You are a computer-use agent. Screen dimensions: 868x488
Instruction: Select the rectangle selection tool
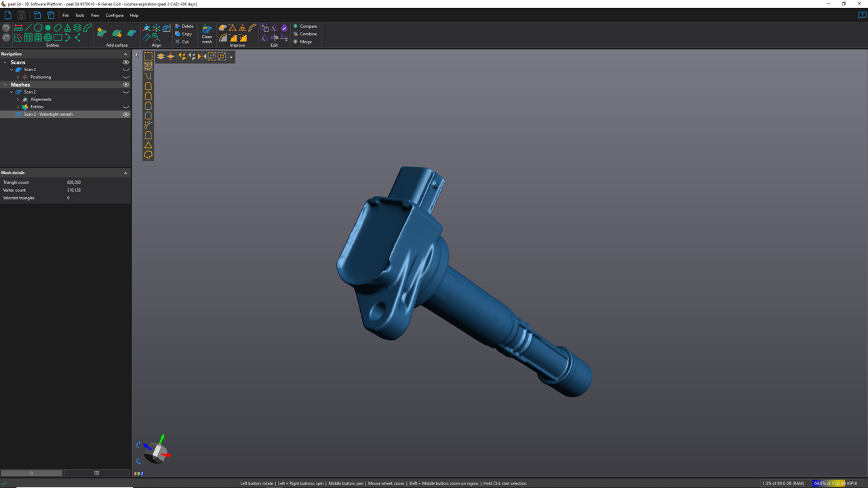tap(148, 57)
